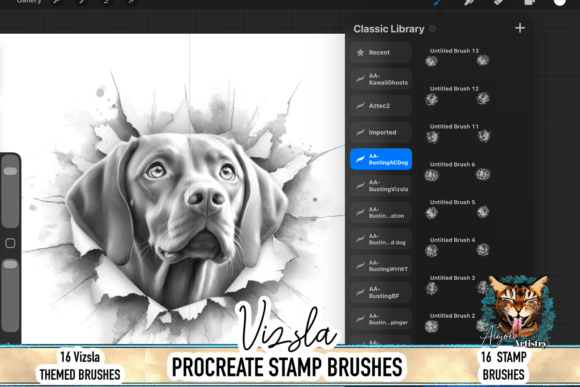The height and width of the screenshot is (387, 580).
Task: Click the brush opacity slider in sidebar
Action: click(10, 295)
